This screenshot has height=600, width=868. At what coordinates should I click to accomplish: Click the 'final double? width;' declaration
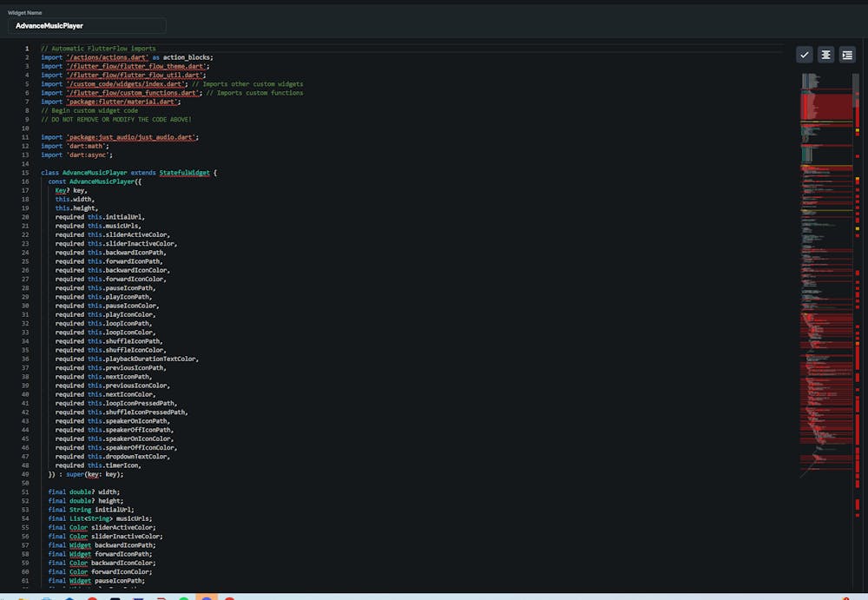coord(83,491)
